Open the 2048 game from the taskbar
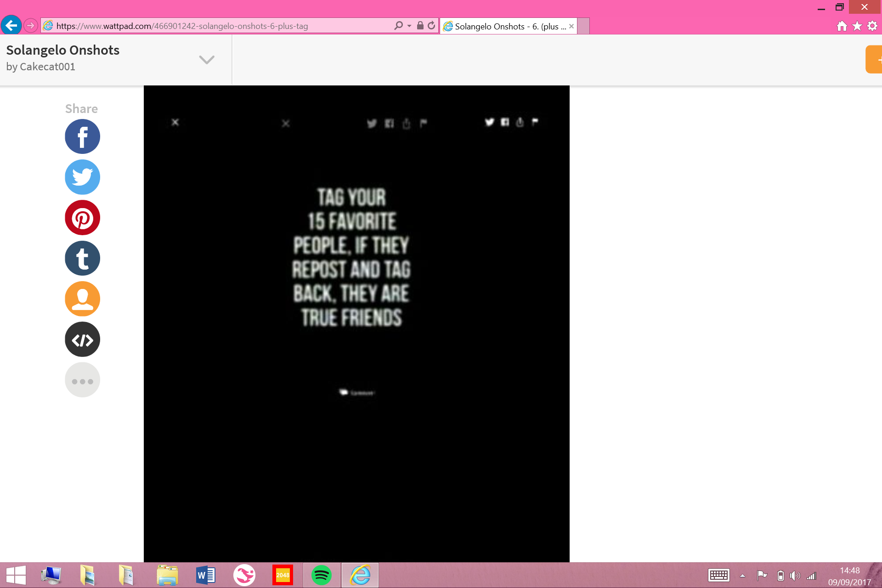882x588 pixels. click(x=283, y=575)
